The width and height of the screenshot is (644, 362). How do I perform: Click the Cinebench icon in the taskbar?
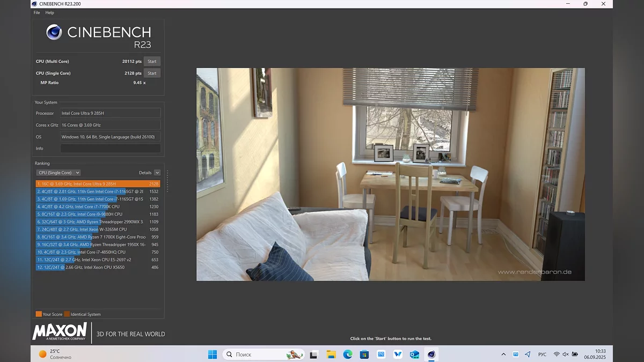point(431,354)
